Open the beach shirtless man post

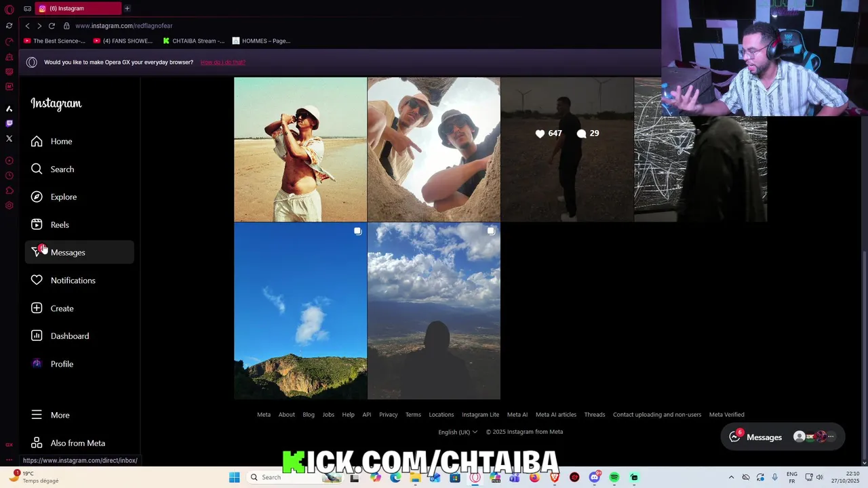(300, 149)
